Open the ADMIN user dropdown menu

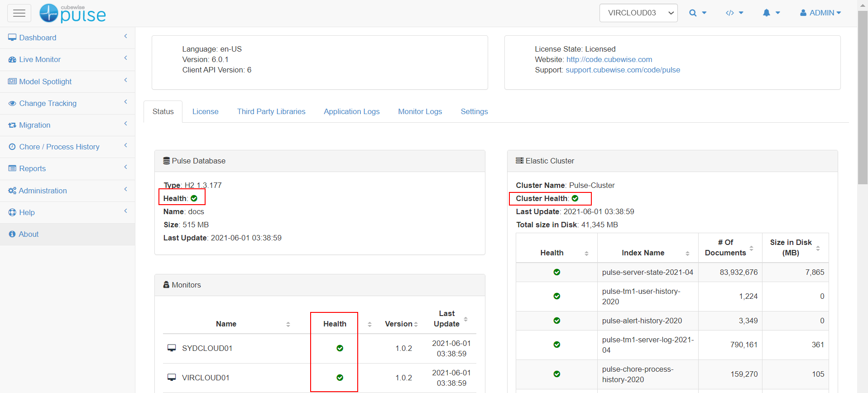tap(820, 13)
